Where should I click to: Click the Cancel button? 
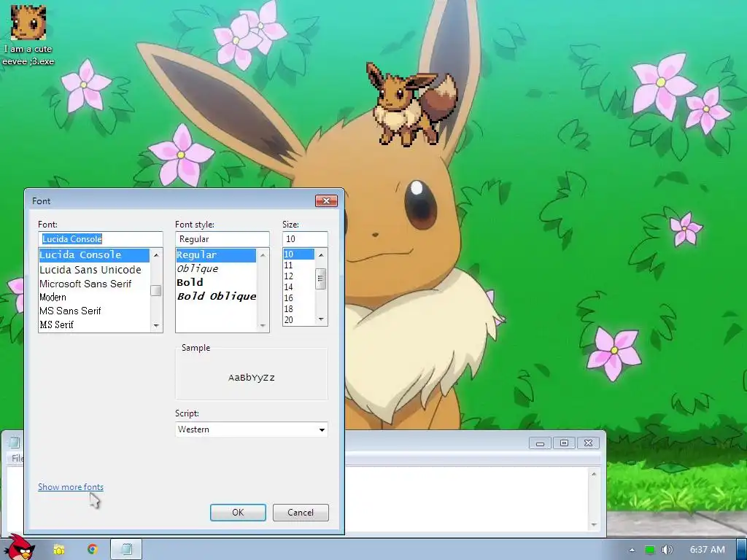[301, 513]
